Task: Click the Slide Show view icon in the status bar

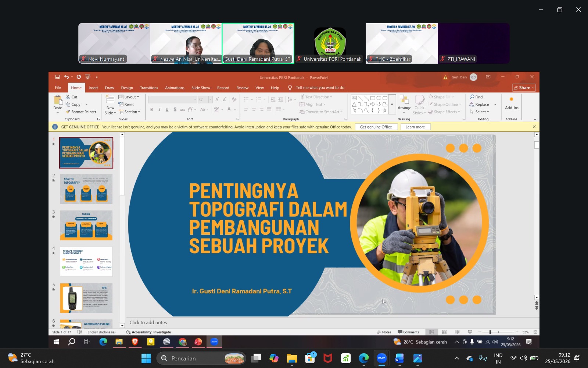Action: click(470, 332)
